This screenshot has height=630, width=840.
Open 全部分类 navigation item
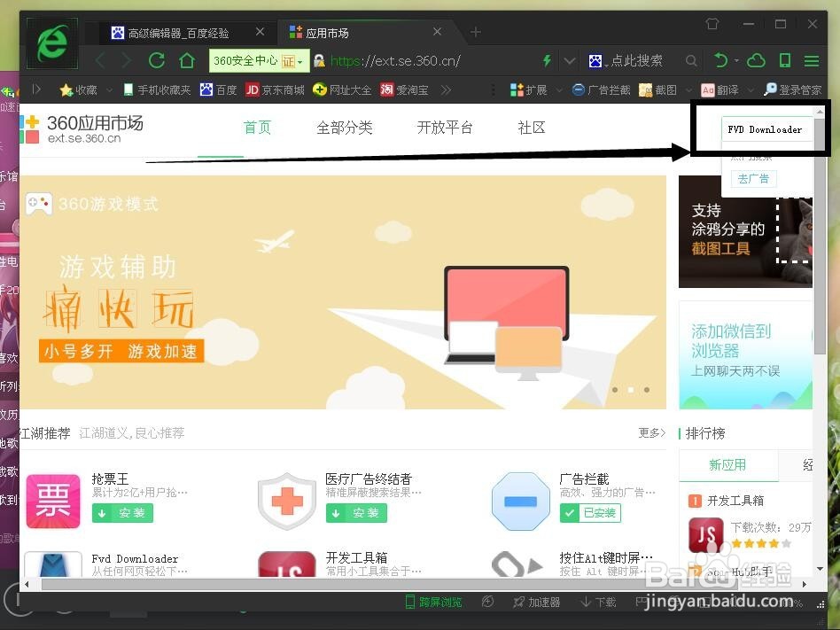pyautogui.click(x=345, y=128)
